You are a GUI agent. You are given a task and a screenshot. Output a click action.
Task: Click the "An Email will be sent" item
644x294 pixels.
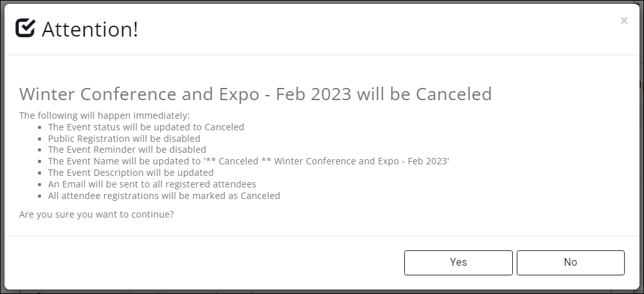point(152,184)
